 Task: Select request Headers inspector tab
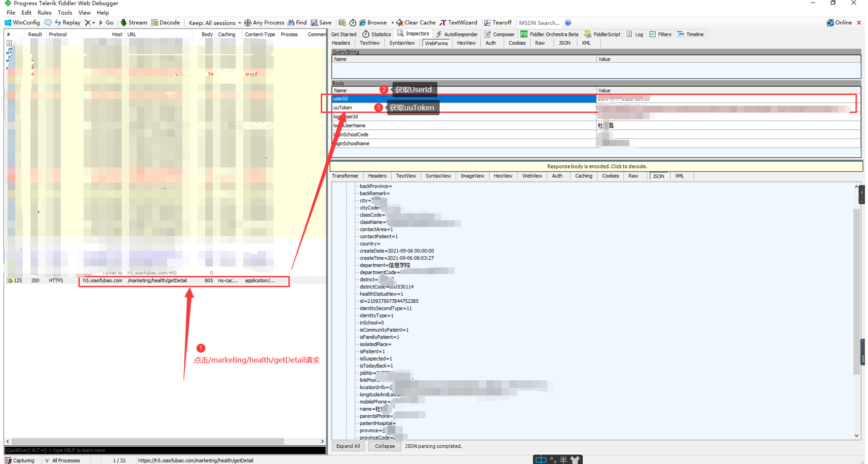point(341,43)
